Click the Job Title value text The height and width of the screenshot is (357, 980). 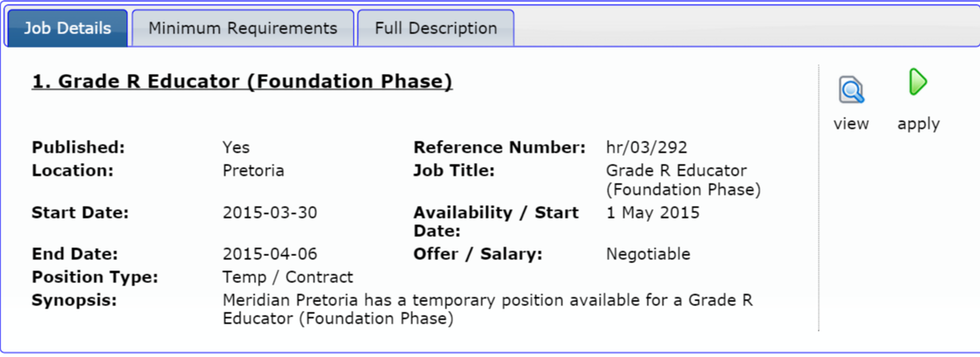(x=684, y=180)
